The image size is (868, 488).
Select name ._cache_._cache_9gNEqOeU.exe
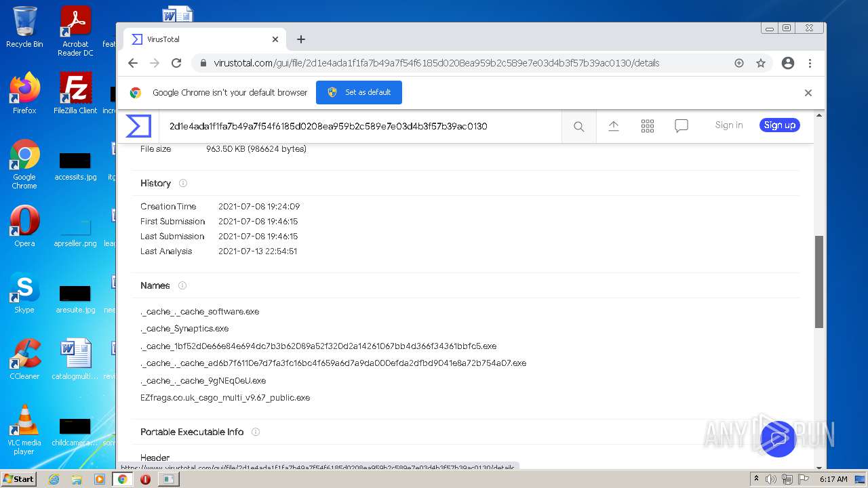(203, 381)
